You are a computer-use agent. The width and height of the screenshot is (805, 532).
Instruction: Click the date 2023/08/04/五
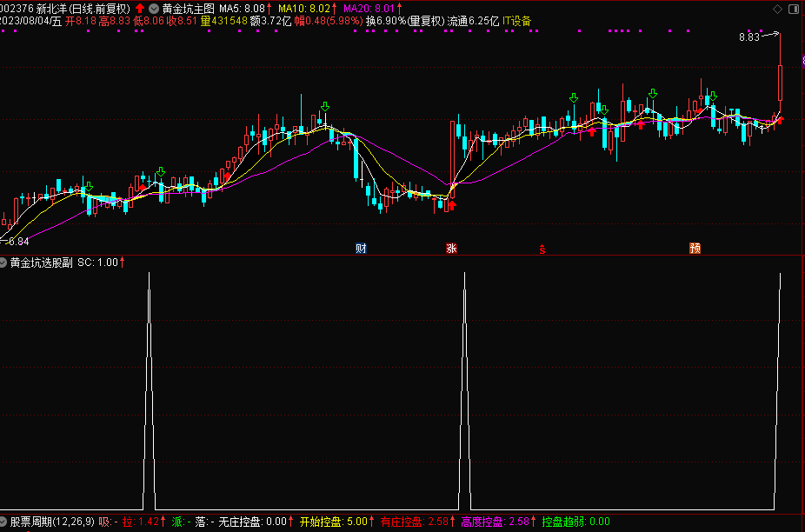coord(30,21)
